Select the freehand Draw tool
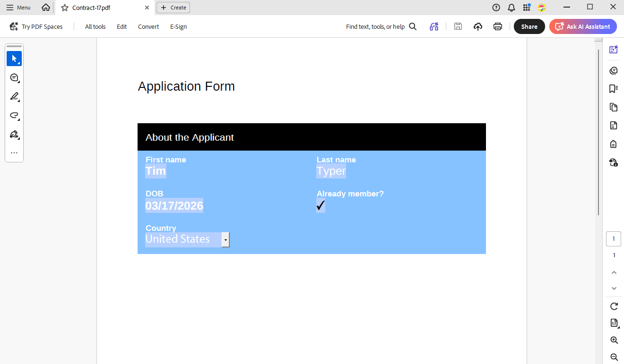 (x=14, y=115)
